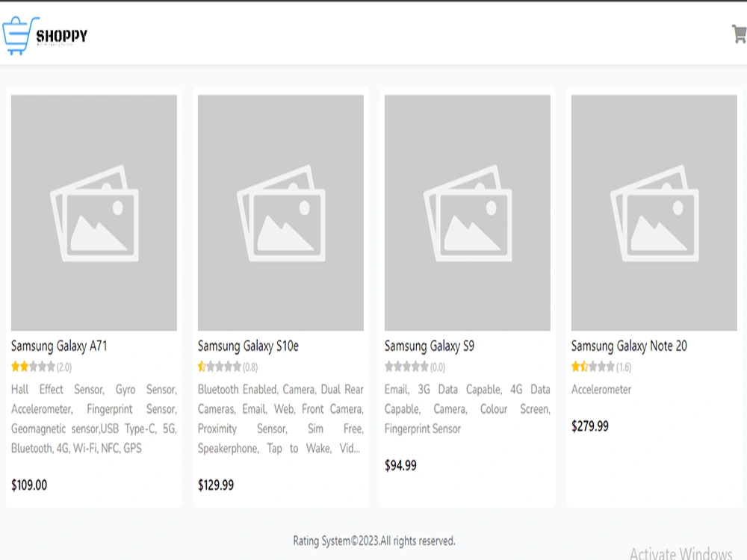
Task: Click the $129.99 price
Action: tap(216, 485)
